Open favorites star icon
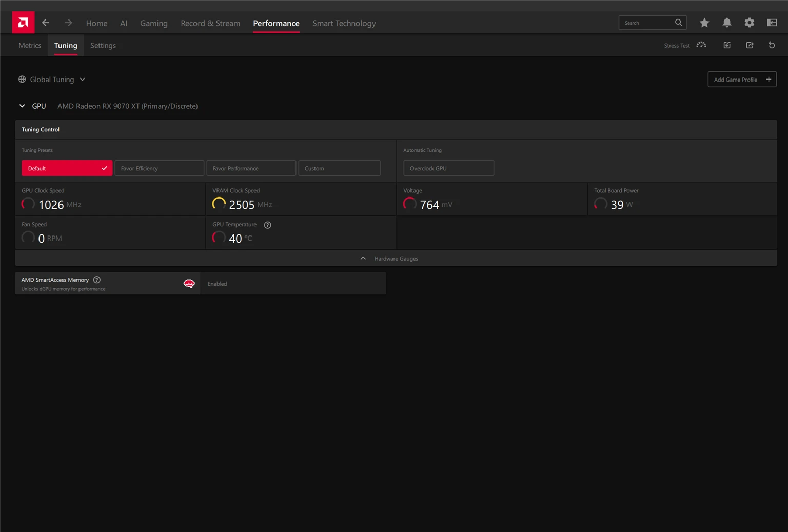The width and height of the screenshot is (788, 532). click(704, 23)
